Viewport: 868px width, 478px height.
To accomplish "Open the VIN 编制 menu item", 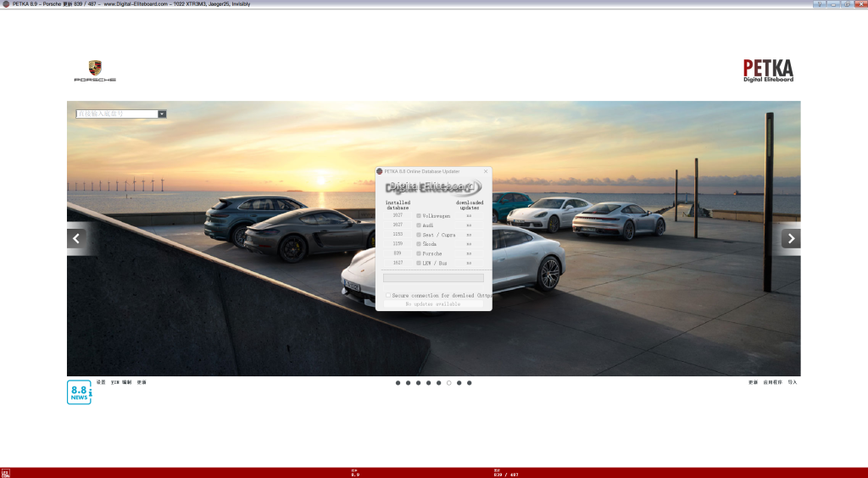I will point(121,382).
